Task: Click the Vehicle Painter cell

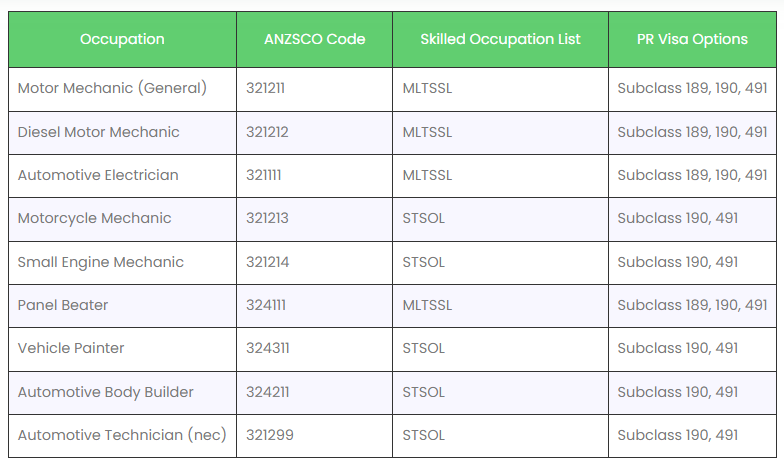Action: click(x=71, y=348)
